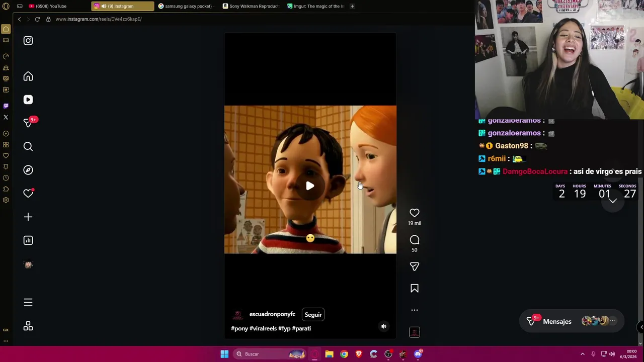This screenshot has width=644, height=362.
Task: Toggle the reel's sound speaker button
Action: [x=384, y=326]
